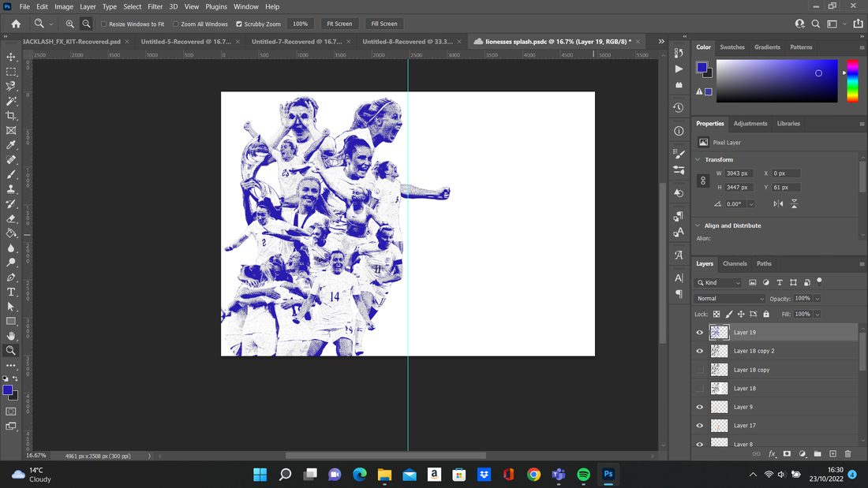Image resolution: width=868 pixels, height=488 pixels.
Task: Pick a hue on the spectrum slider
Action: pyautogui.click(x=852, y=81)
